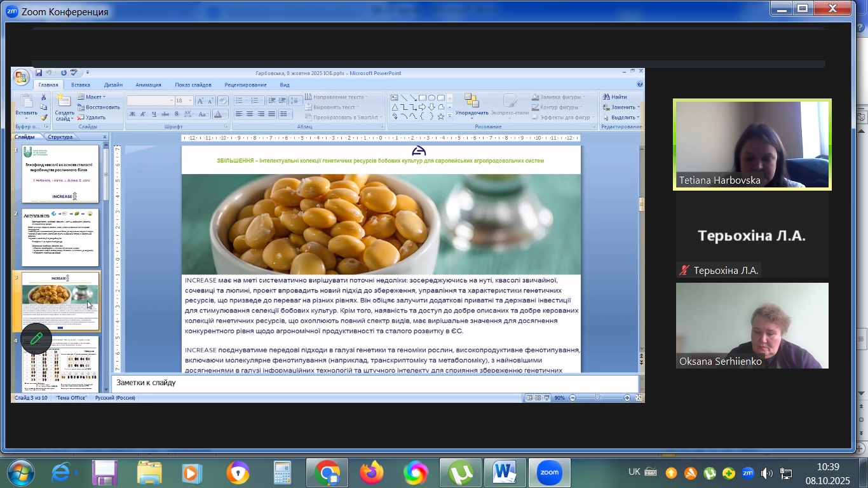Select the Find (Найти) binoculars tool
Viewport: 868px width, 488px height.
[x=615, y=97]
